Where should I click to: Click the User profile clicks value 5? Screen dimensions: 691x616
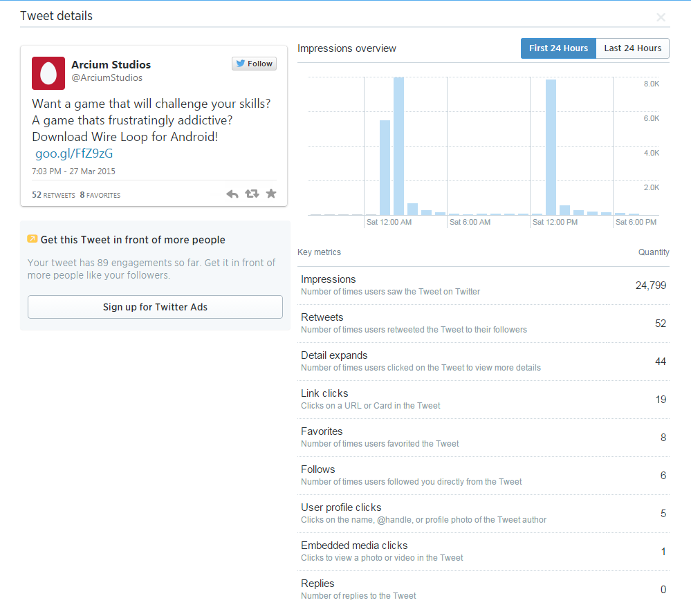pyautogui.click(x=663, y=514)
